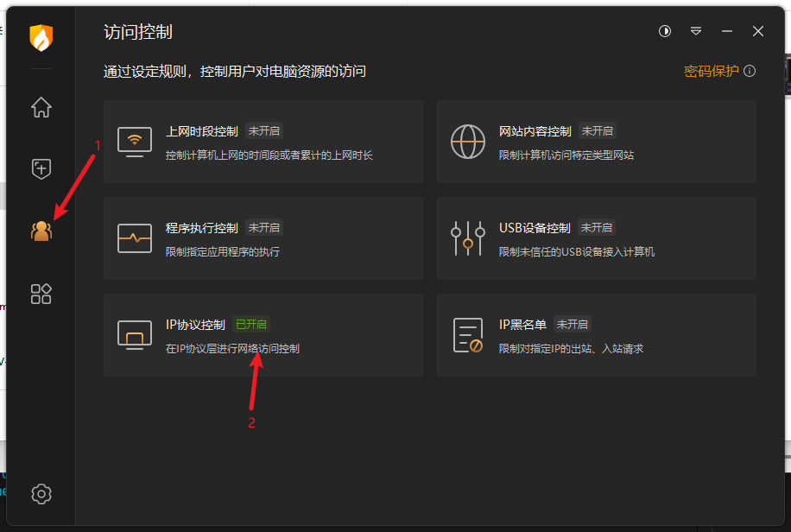Open the title bar dropdown menu icon
The height and width of the screenshot is (532, 791).
pos(696,31)
